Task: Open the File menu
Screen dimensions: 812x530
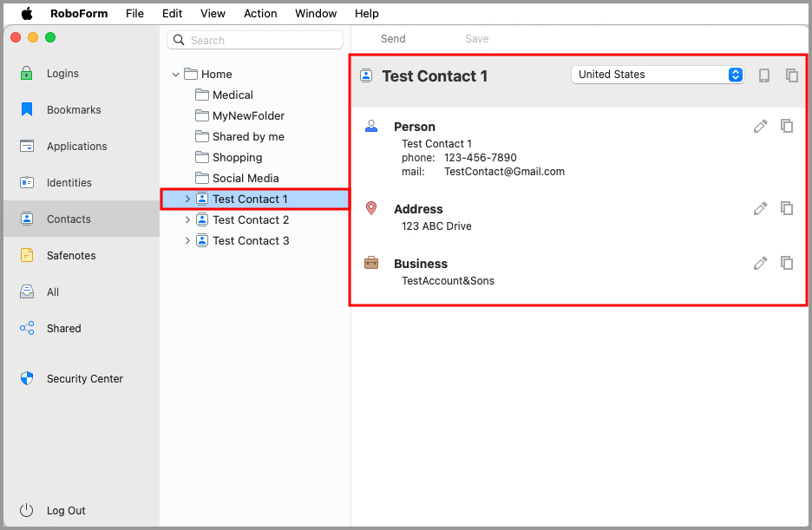Action: (x=134, y=14)
